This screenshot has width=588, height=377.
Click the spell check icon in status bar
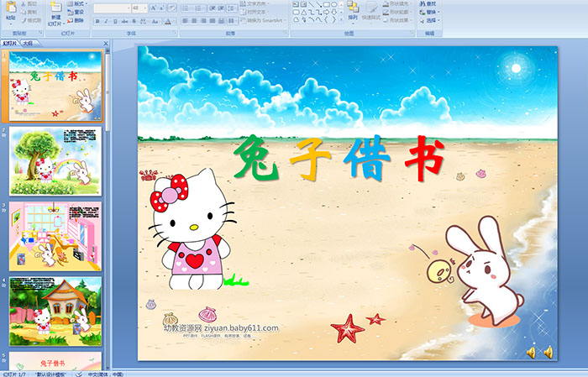click(79, 374)
